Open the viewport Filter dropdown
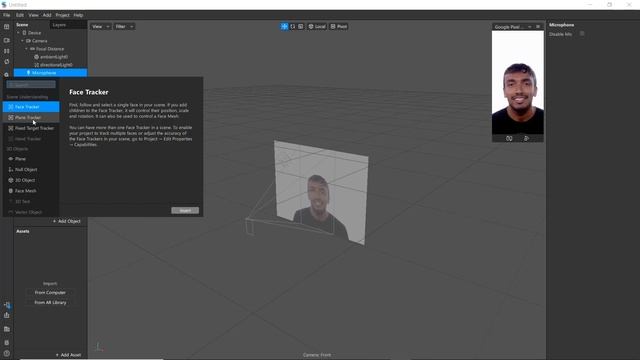640x360 pixels. pyautogui.click(x=124, y=27)
